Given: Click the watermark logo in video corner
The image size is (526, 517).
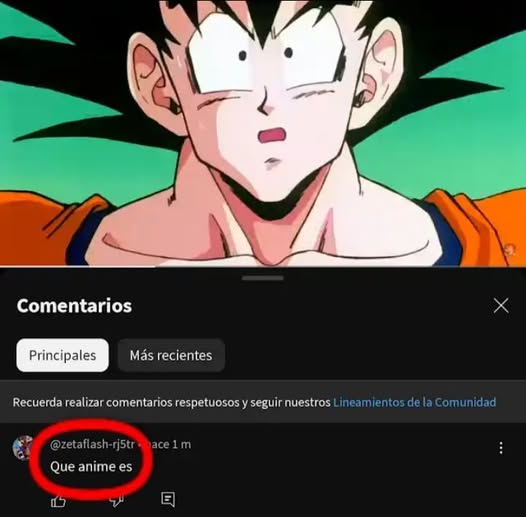Looking at the screenshot, I should pyautogui.click(x=509, y=250).
